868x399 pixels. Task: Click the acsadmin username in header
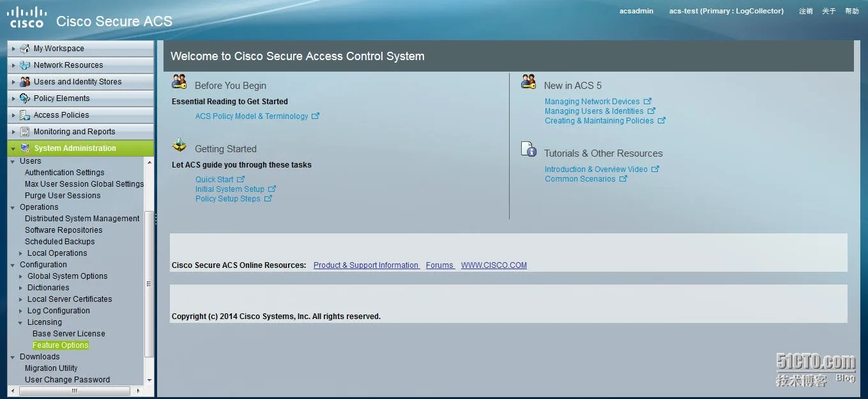click(x=636, y=11)
